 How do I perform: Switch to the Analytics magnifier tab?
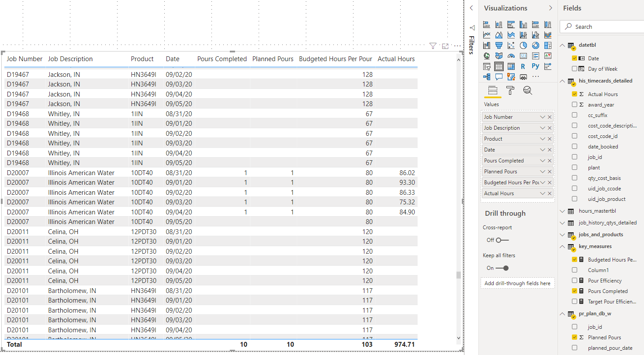point(527,90)
